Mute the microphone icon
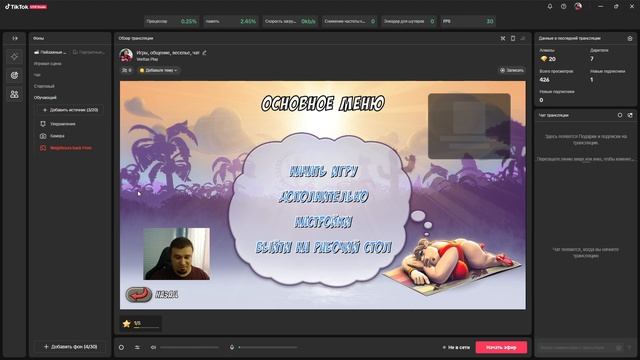The width and height of the screenshot is (640, 360). [x=232, y=347]
